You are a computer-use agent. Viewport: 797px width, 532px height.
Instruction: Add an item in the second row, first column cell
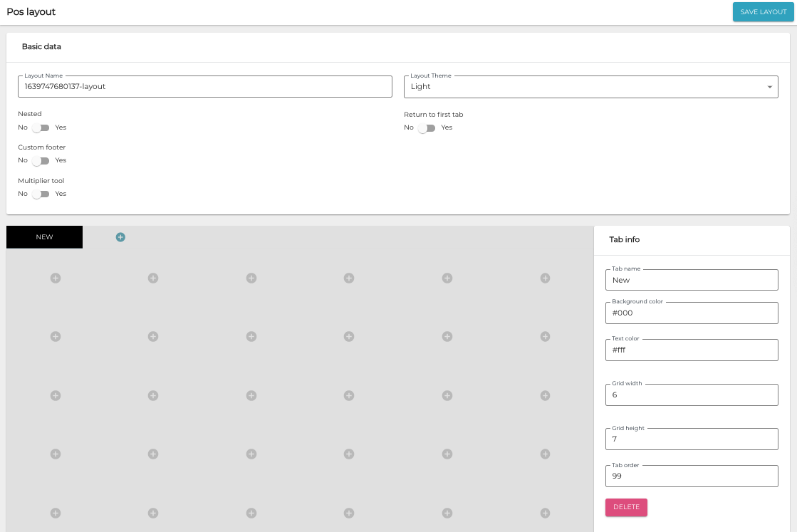coord(55,336)
